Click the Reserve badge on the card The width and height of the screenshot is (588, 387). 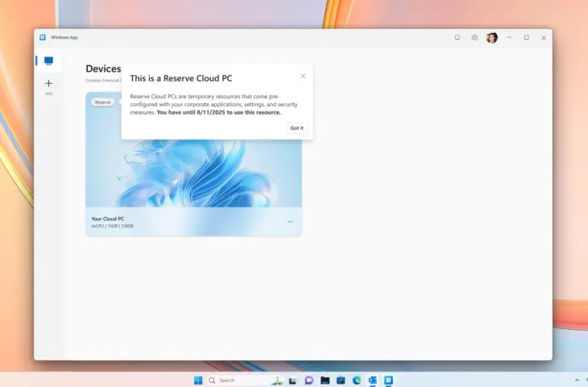point(103,102)
